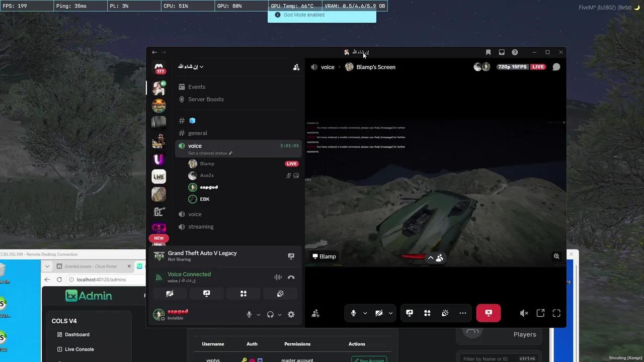Show voice channel chat bubble icon
This screenshot has height=362, width=644.
(556, 67)
